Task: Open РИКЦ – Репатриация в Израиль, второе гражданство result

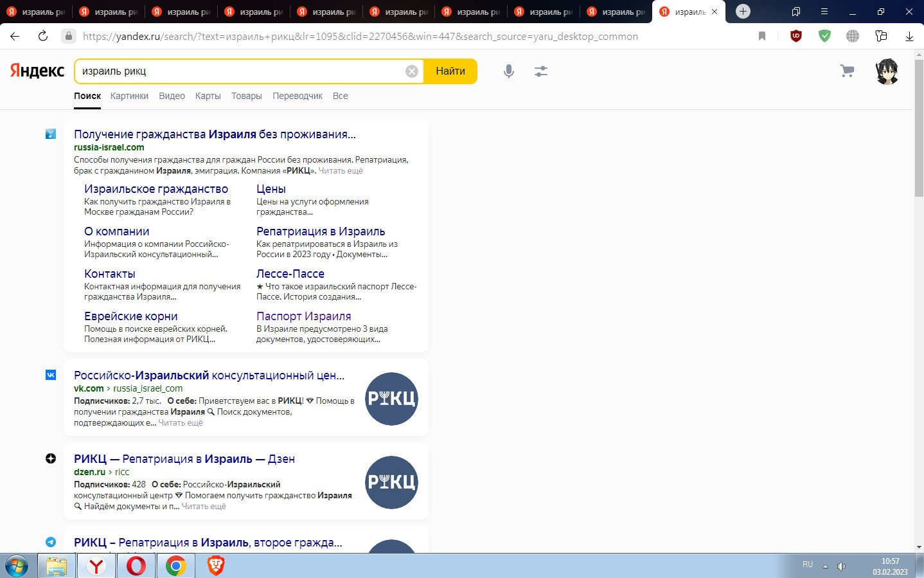Action: pos(208,542)
